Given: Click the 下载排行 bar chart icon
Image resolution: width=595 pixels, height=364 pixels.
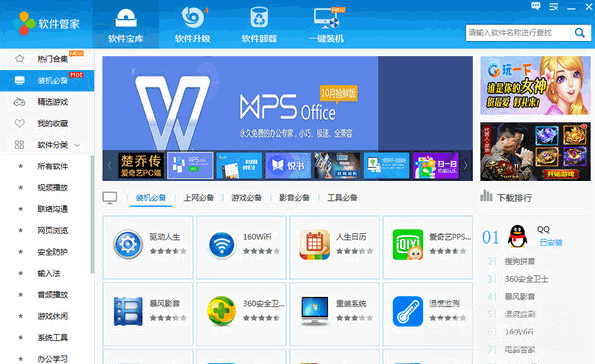Looking at the screenshot, I should click(486, 196).
